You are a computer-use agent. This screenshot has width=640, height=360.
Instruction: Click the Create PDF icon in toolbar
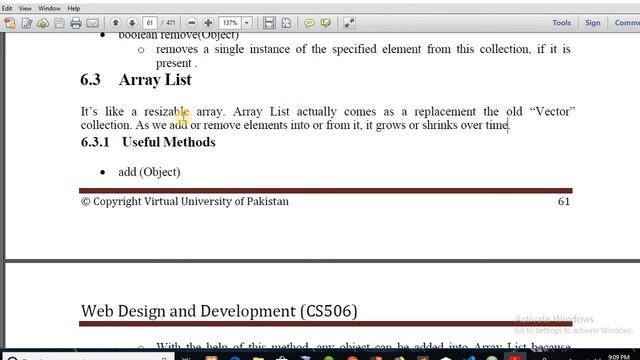tap(10, 23)
